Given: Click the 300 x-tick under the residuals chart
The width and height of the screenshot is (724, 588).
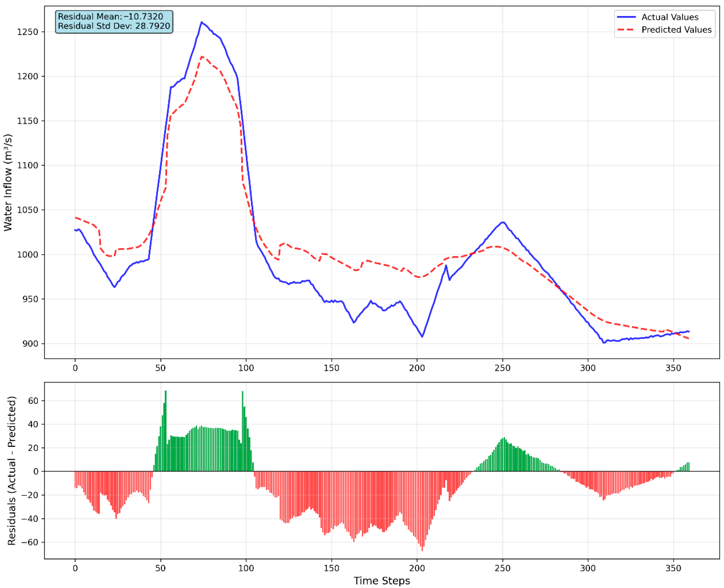Looking at the screenshot, I should [x=588, y=569].
